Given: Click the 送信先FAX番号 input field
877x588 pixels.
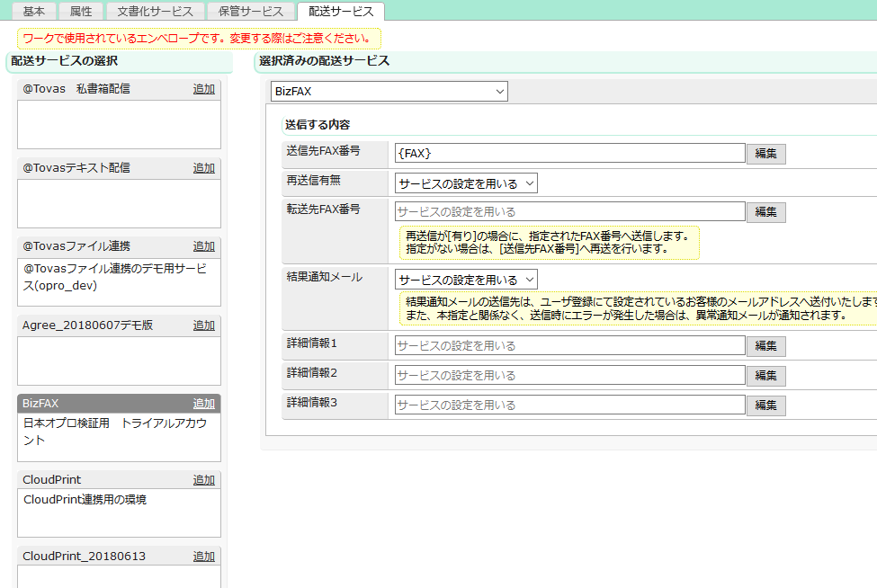Looking at the screenshot, I should 569,154.
